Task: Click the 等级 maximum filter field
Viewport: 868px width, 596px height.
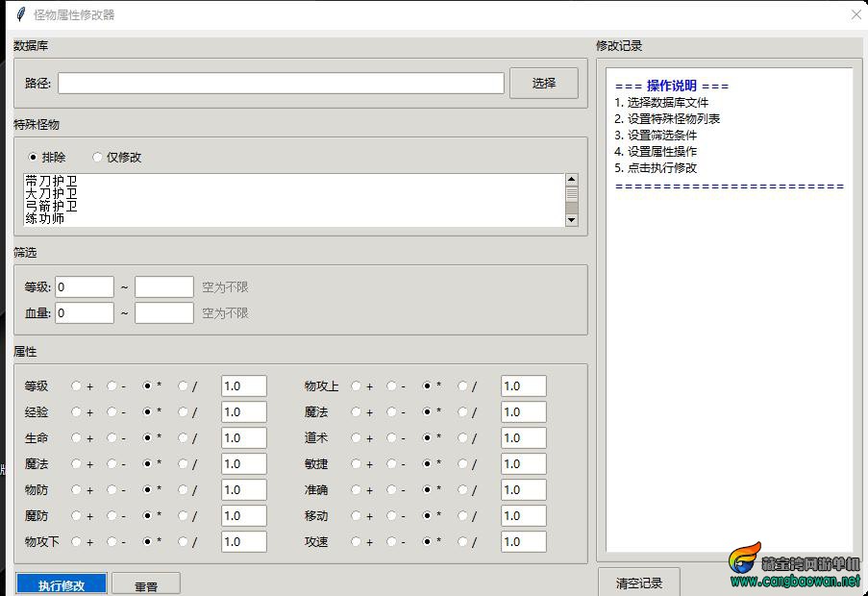Action: point(164,287)
